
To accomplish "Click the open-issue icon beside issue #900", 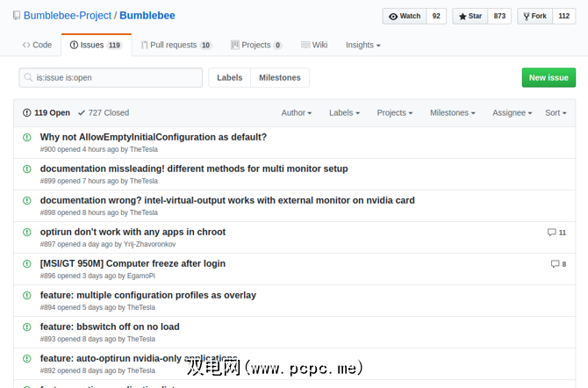I will [27, 138].
